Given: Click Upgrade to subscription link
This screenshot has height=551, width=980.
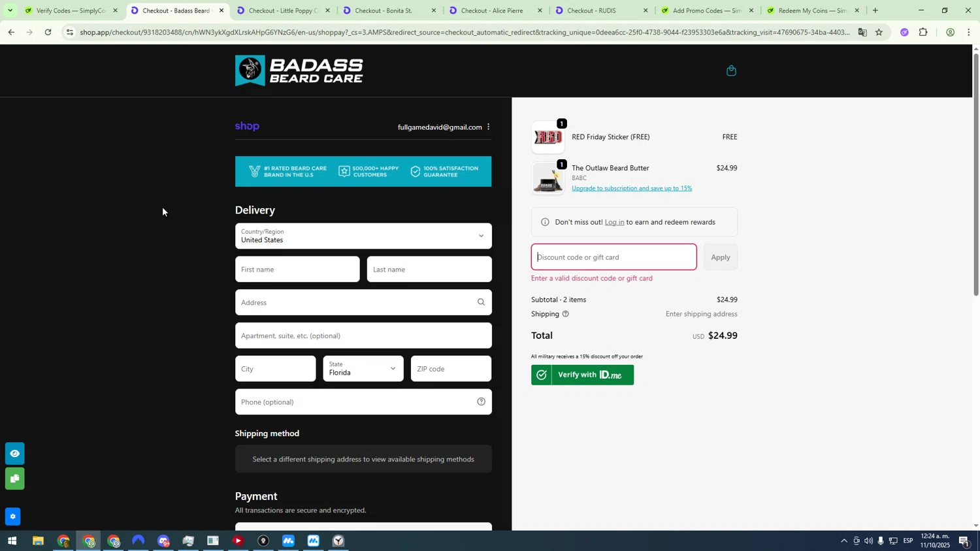Looking at the screenshot, I should click(x=632, y=189).
